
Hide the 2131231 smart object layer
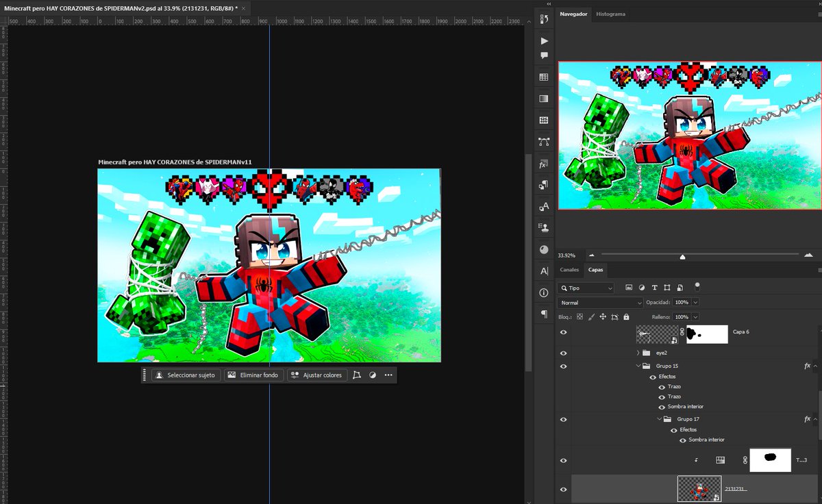(564, 490)
